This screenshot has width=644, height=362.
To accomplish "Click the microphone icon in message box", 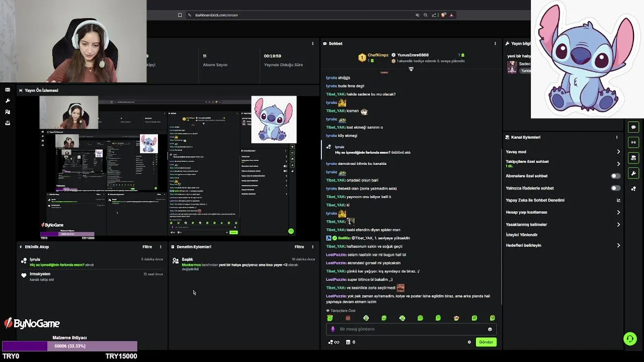I will pyautogui.click(x=333, y=329).
